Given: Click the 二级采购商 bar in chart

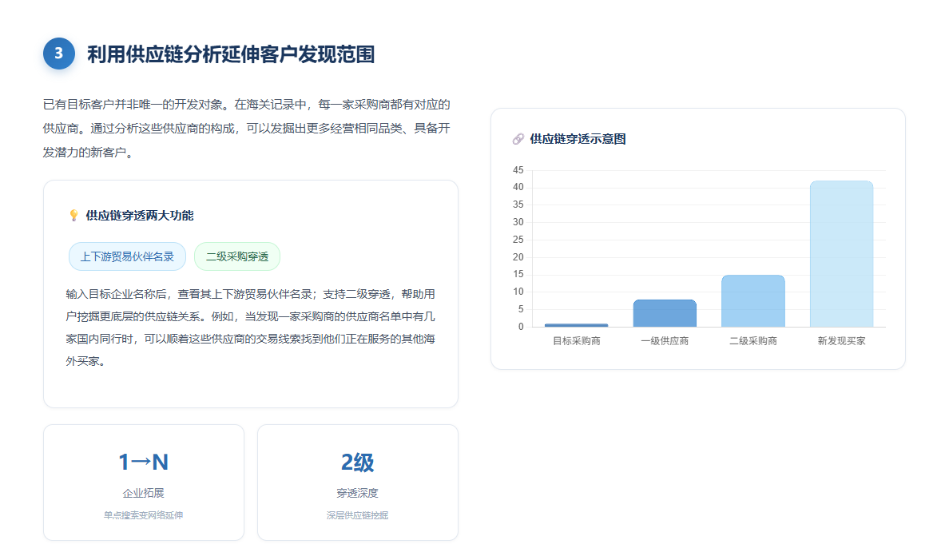Looking at the screenshot, I should coord(753,301).
